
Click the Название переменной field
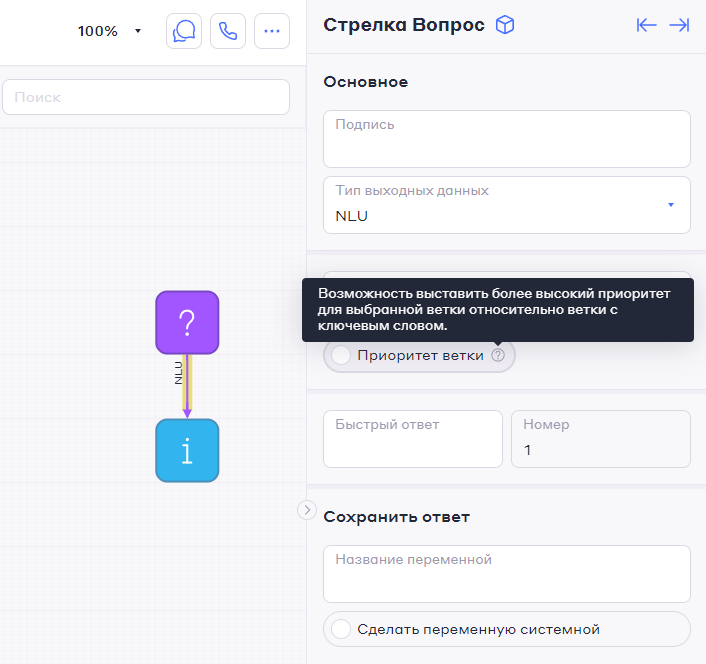point(507,574)
